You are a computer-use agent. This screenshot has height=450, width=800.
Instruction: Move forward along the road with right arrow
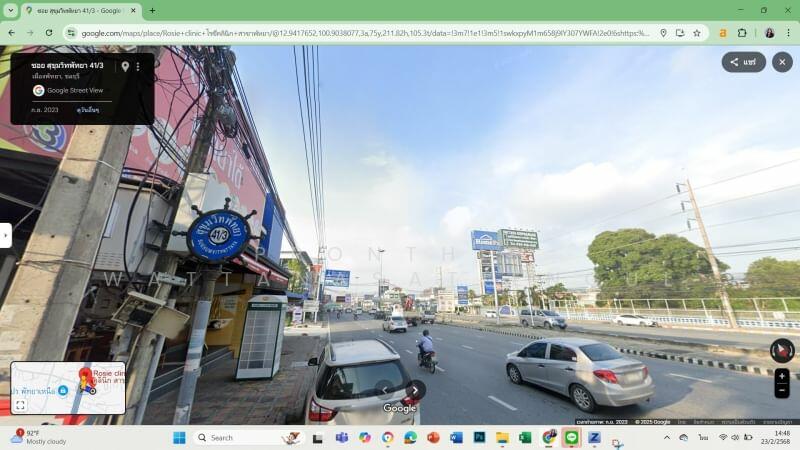[x=416, y=390]
